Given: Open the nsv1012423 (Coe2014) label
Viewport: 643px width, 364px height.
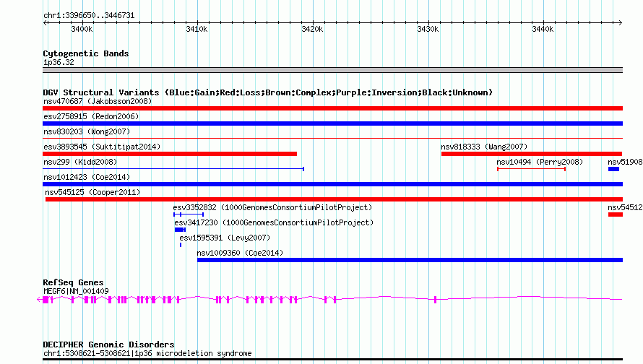Looking at the screenshot, I should point(87,177).
